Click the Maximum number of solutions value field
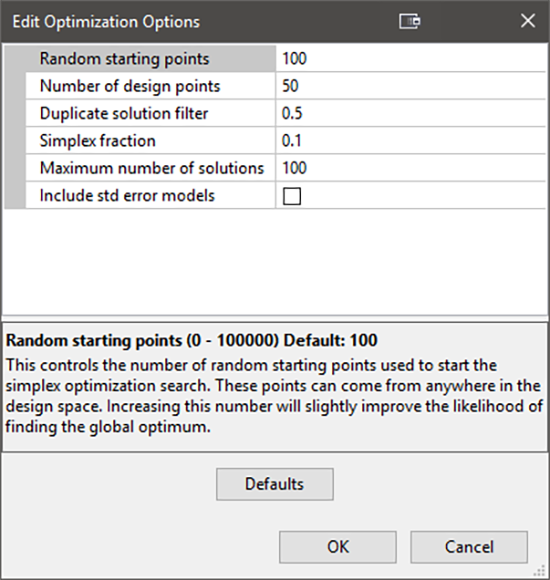550x580 pixels. coord(411,168)
